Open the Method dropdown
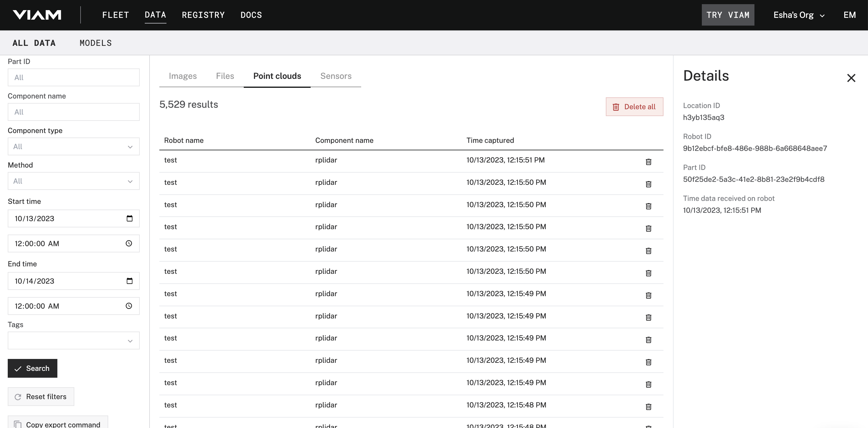 point(73,181)
